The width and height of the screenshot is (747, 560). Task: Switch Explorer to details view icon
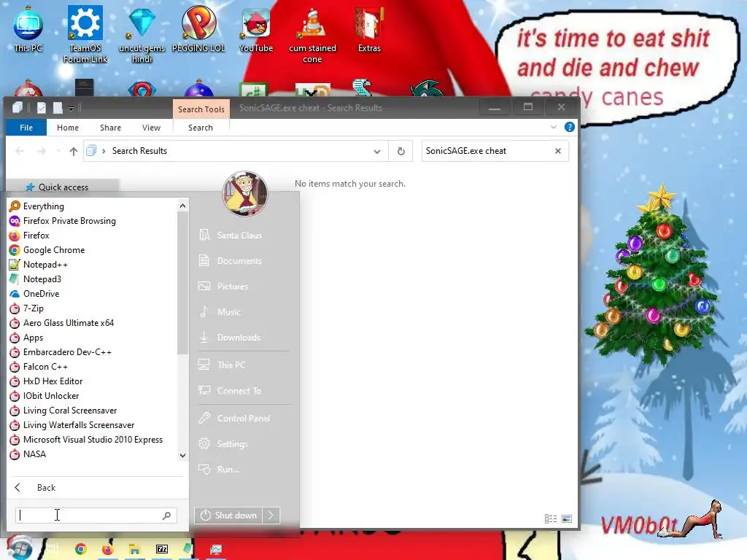[x=551, y=518]
